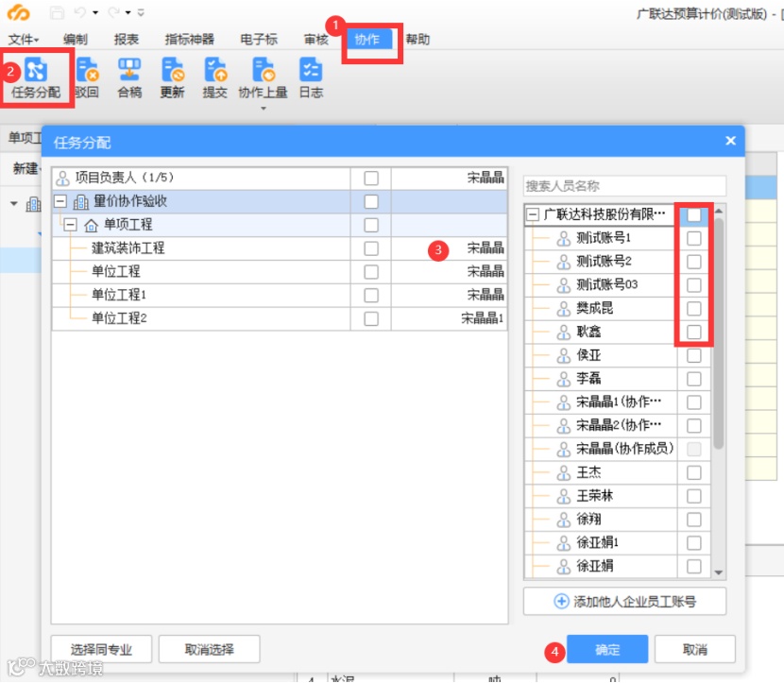Open the undo history dropdown arrow

[x=95, y=12]
